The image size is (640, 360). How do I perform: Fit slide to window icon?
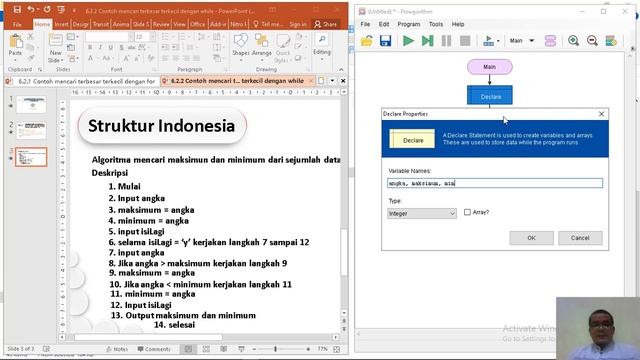337,349
